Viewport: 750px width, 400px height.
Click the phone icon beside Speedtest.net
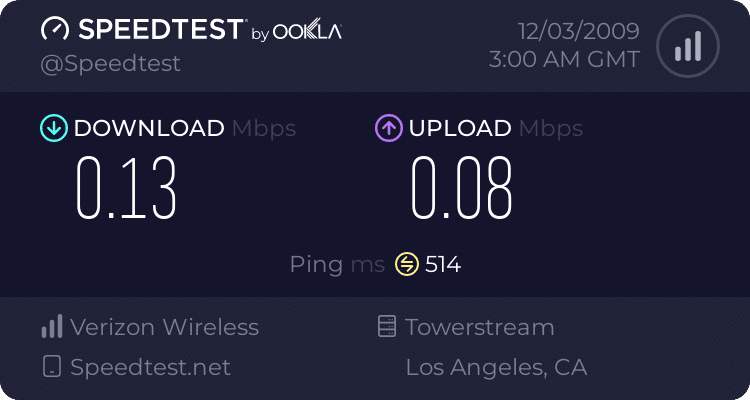[52, 367]
